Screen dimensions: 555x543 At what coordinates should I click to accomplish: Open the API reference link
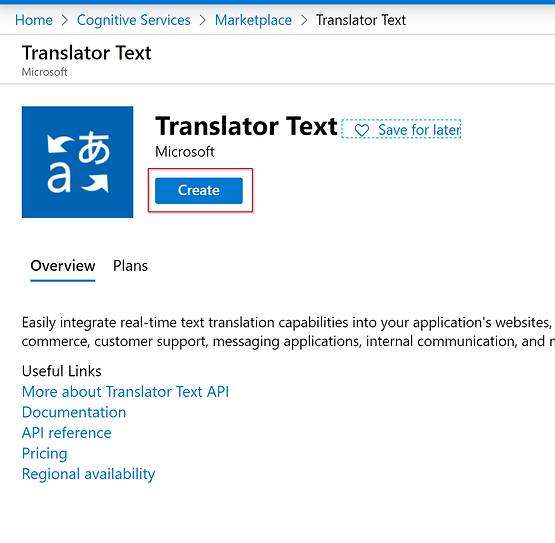[x=66, y=433]
